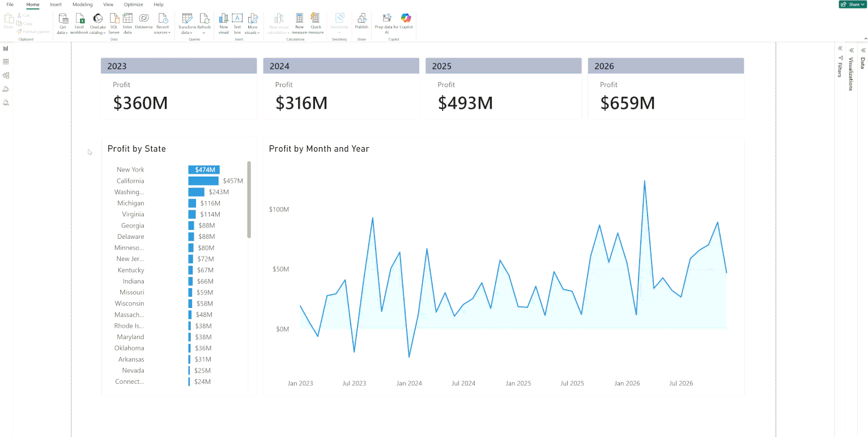
Task: Create a Quick measure
Action: click(x=316, y=24)
